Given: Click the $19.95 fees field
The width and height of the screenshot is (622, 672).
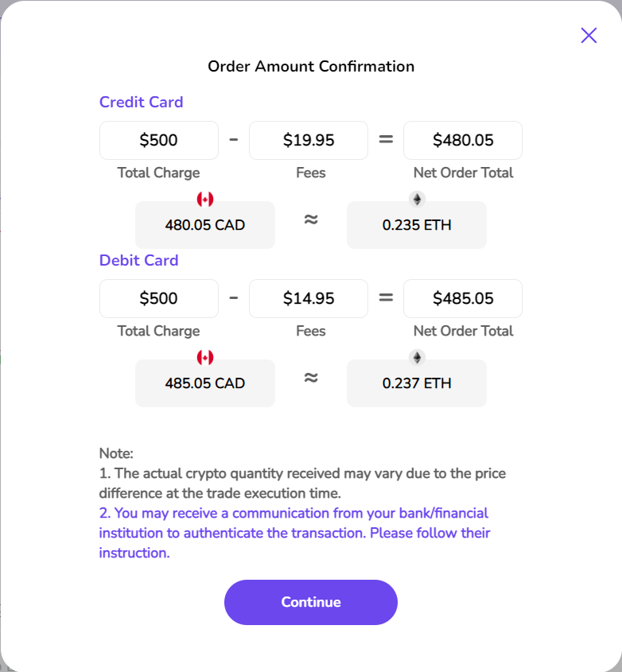Looking at the screenshot, I should coord(309,141).
